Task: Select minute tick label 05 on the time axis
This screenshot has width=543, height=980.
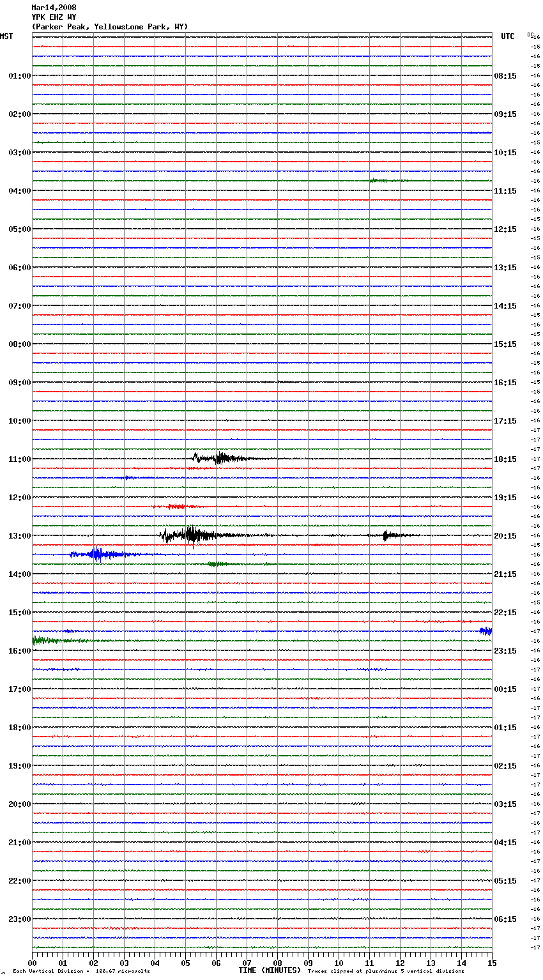Action: point(186,963)
